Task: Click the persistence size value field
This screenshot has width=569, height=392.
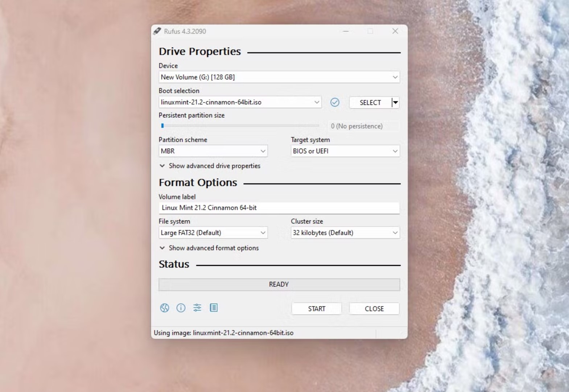Action: coord(363,126)
